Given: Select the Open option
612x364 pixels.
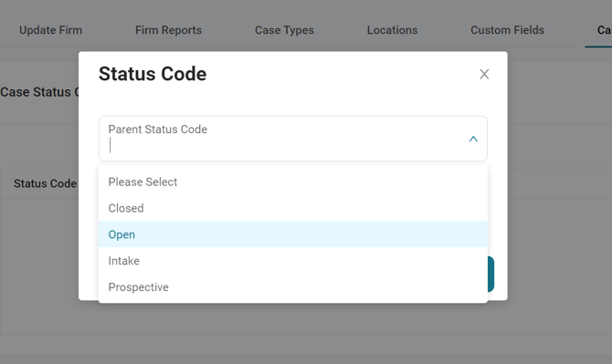Looking at the screenshot, I should 292,234.
